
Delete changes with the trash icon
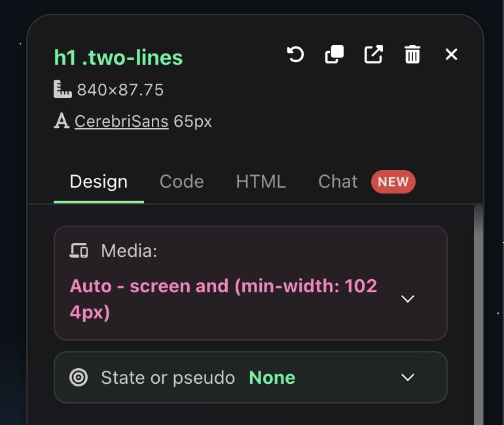(412, 54)
